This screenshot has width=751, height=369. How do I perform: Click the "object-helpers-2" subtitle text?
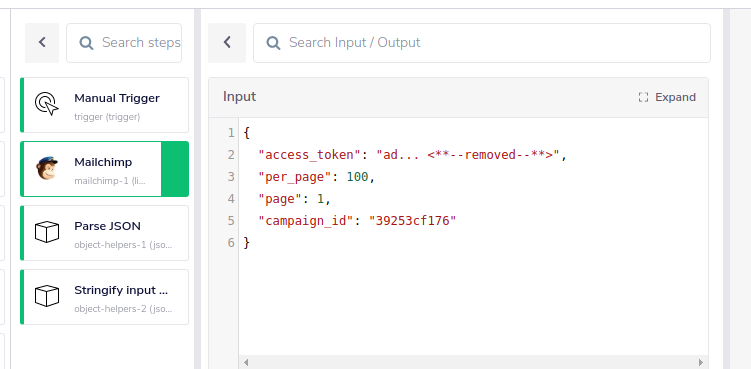click(x=123, y=309)
